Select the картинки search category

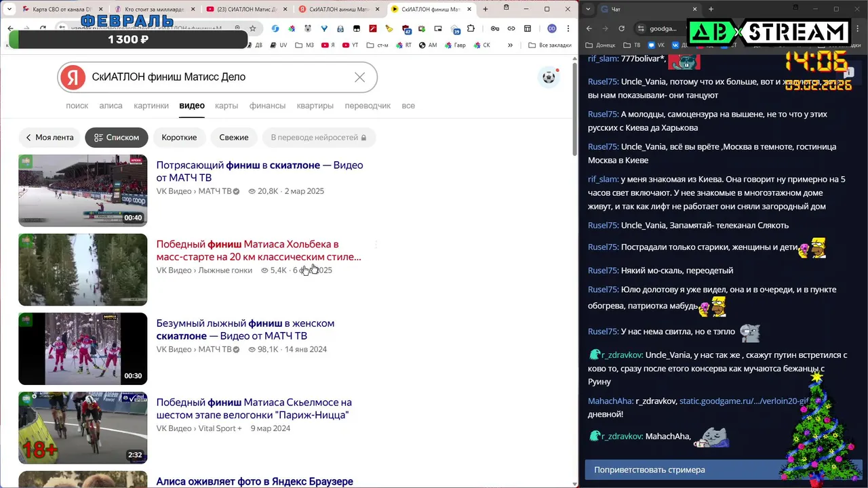(151, 106)
